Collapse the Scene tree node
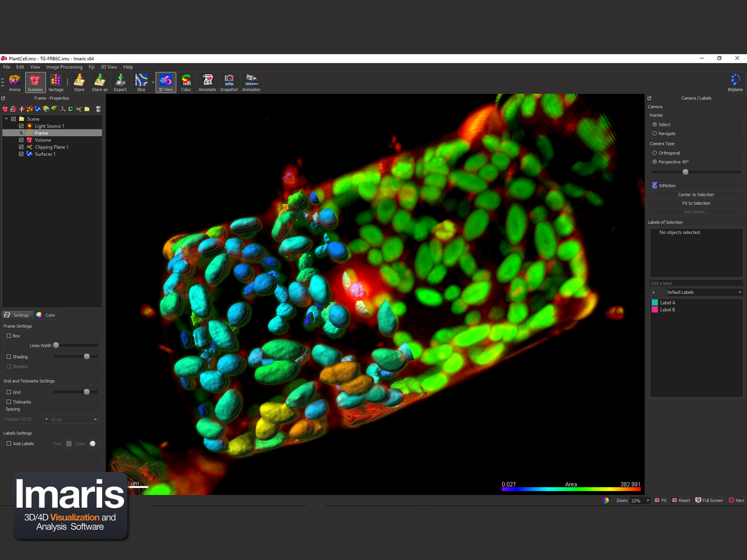 [x=7, y=119]
